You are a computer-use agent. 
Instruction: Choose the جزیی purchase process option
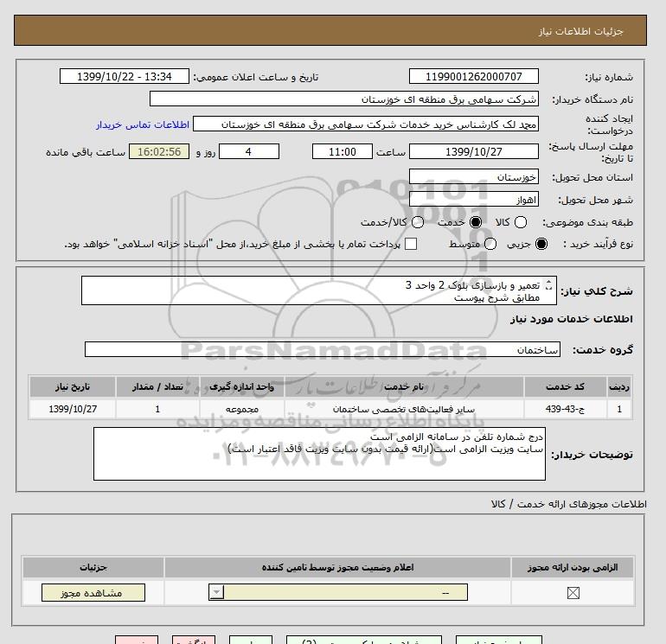tap(541, 244)
